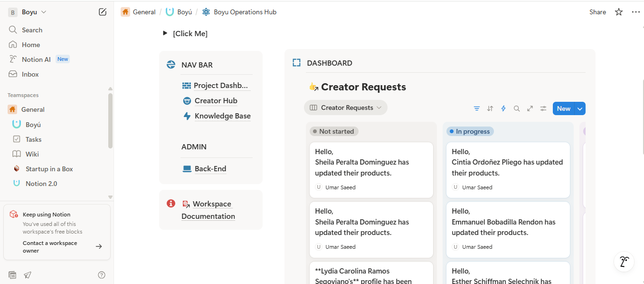
Task: Select the In progress status tag
Action: [x=470, y=131]
